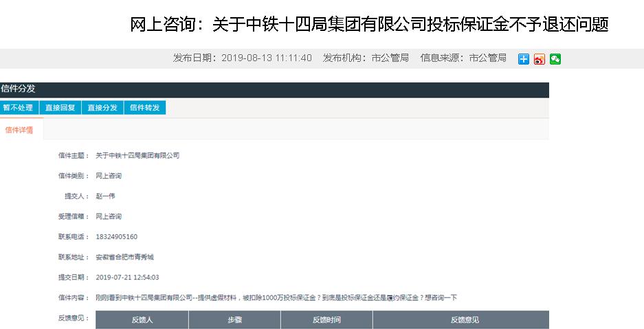
Task: Select the 受理信箱 value 网上咨询
Action: click(x=109, y=216)
